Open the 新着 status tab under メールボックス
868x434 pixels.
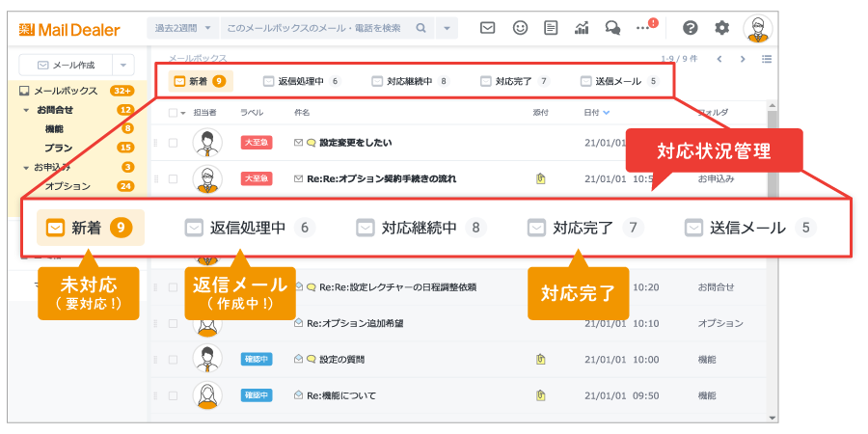coord(201,81)
